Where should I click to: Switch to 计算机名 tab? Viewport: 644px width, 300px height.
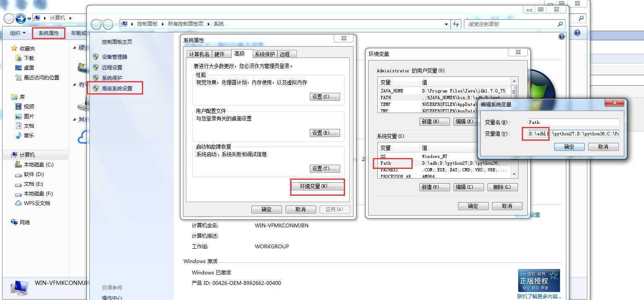[199, 54]
